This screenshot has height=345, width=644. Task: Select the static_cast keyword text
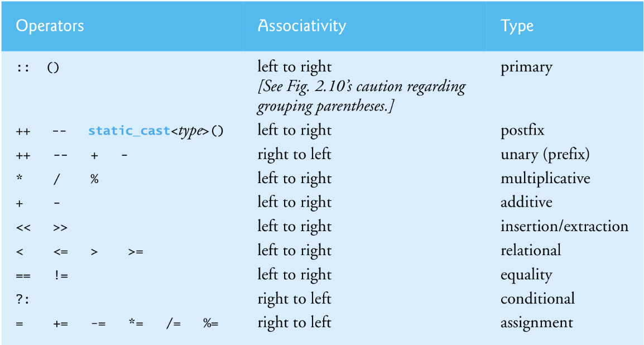(129, 131)
